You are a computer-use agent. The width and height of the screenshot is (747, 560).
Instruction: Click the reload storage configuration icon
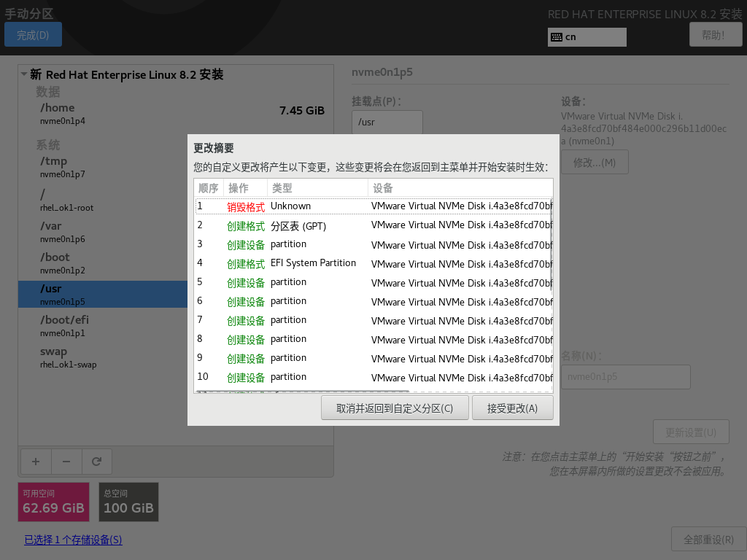tap(97, 462)
